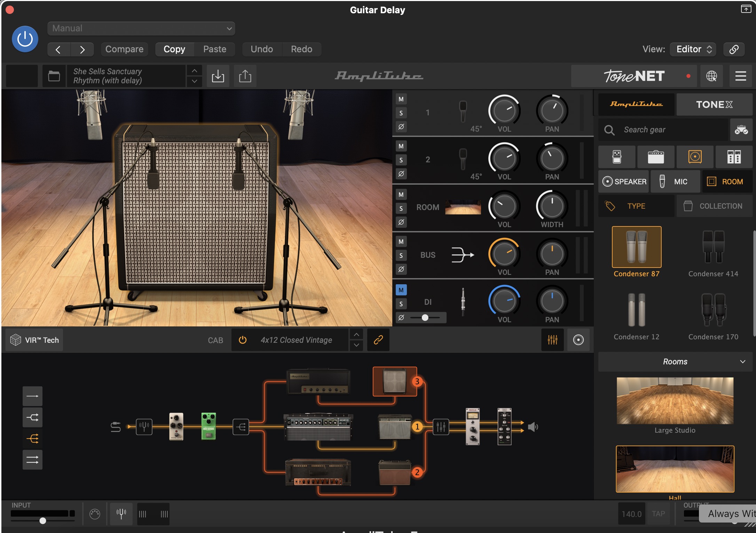Open the hamburger main menu
This screenshot has width=756, height=533.
pos(740,76)
